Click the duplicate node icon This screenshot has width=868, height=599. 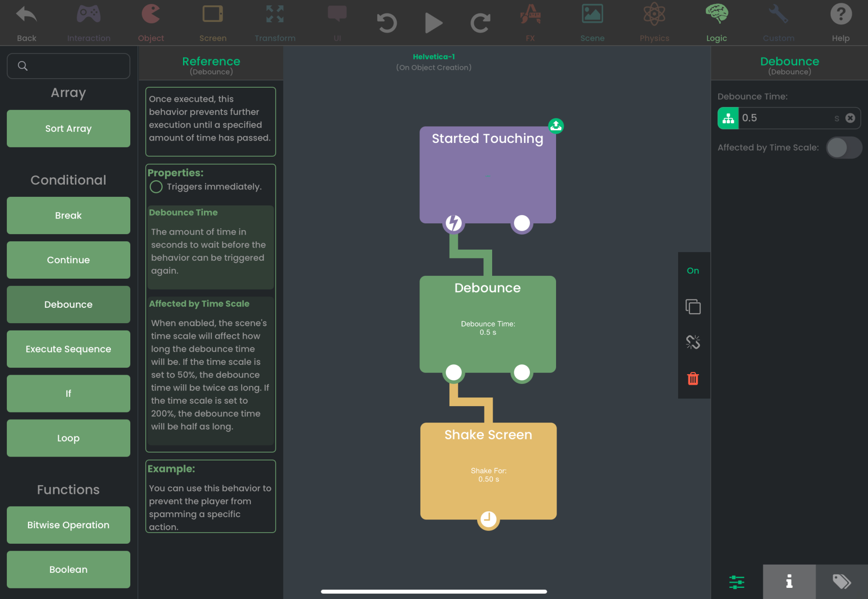[x=693, y=307]
